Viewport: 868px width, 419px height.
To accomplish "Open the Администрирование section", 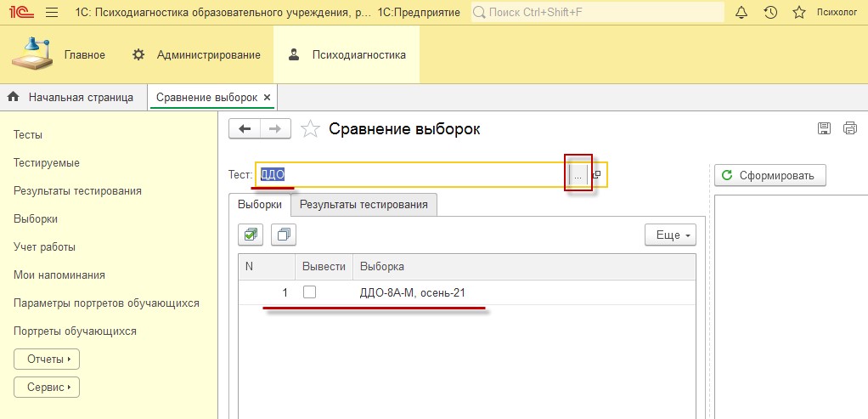I will point(209,55).
